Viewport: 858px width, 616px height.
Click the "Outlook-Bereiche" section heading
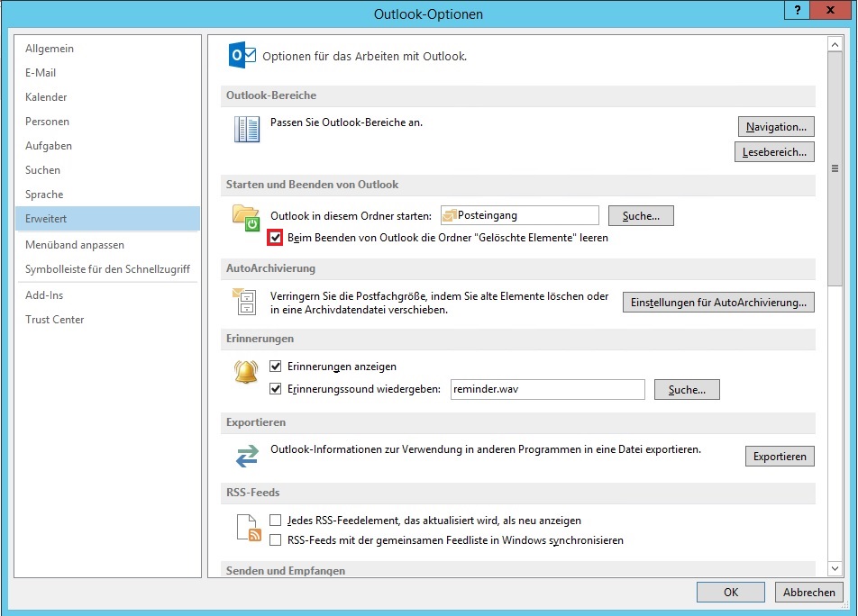tap(271, 95)
